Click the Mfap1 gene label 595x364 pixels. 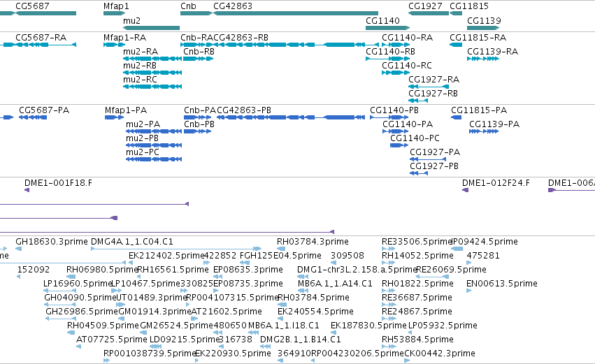(x=116, y=6)
